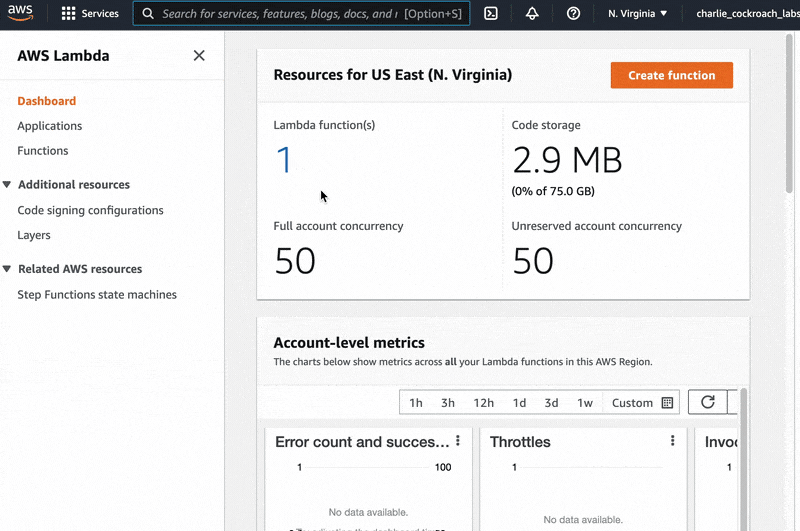
Task: Select the 1h time range
Action: tap(416, 403)
